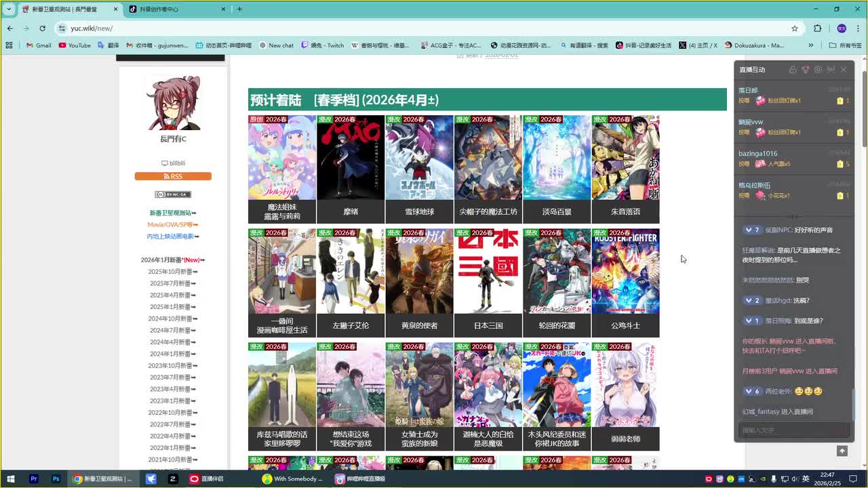
Task: Open 尖帽子的魔法工坊 anime card
Action: click(488, 169)
